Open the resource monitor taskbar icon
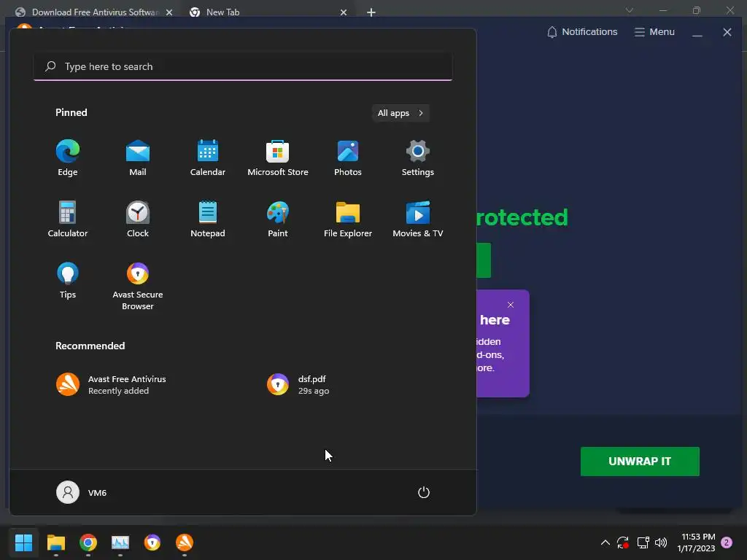Viewport: 747px width, 560px height. tap(120, 542)
